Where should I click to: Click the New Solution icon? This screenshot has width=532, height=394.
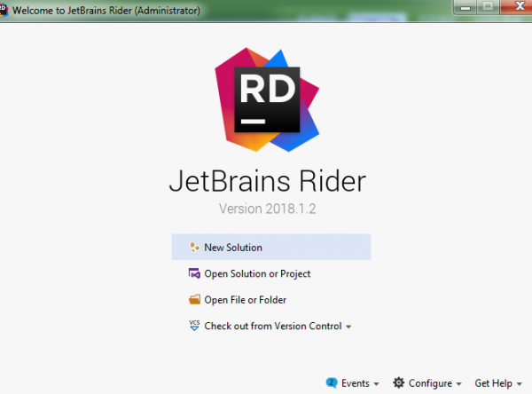tap(194, 248)
